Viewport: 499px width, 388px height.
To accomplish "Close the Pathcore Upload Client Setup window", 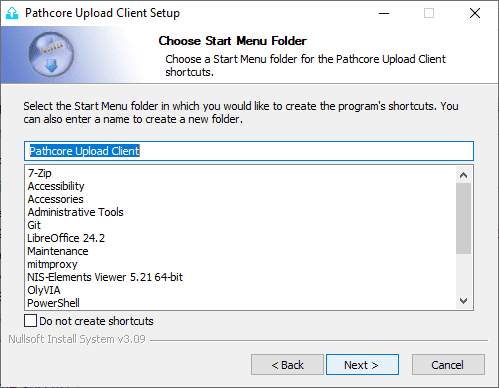I will pos(475,13).
